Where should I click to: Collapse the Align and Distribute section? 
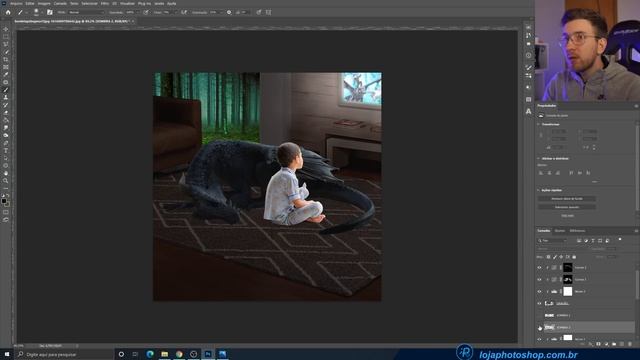coord(539,158)
